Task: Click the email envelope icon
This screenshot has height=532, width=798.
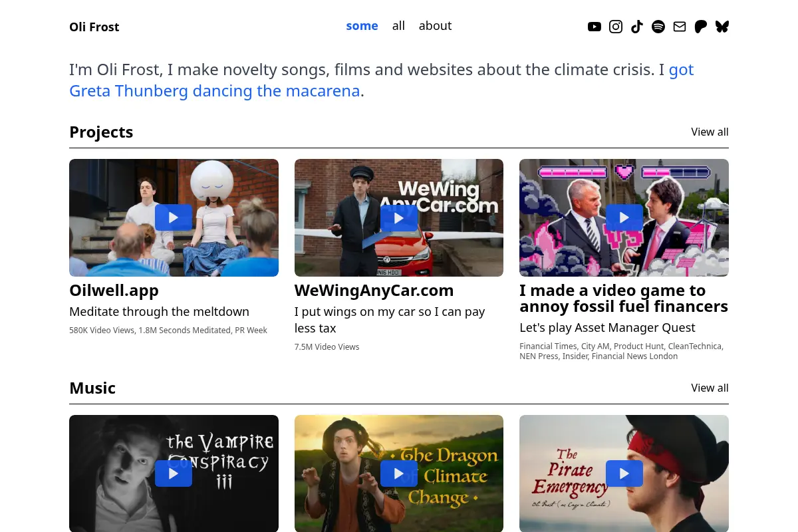Action: (680, 27)
